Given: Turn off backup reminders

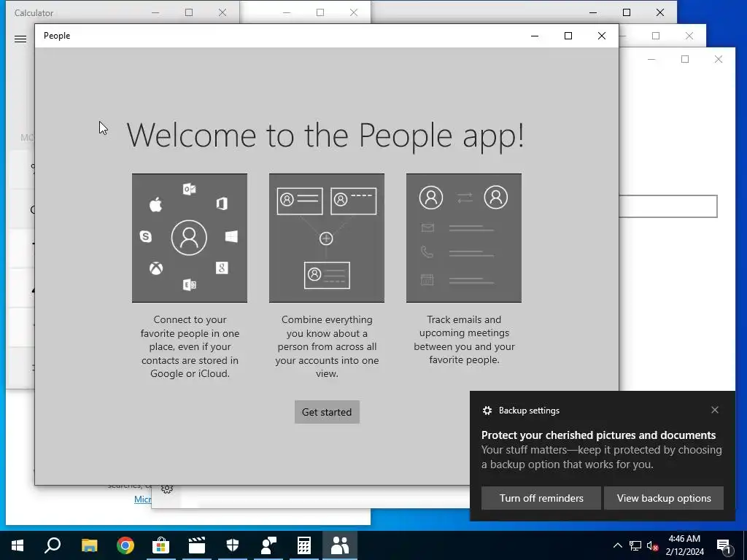Looking at the screenshot, I should [x=541, y=498].
